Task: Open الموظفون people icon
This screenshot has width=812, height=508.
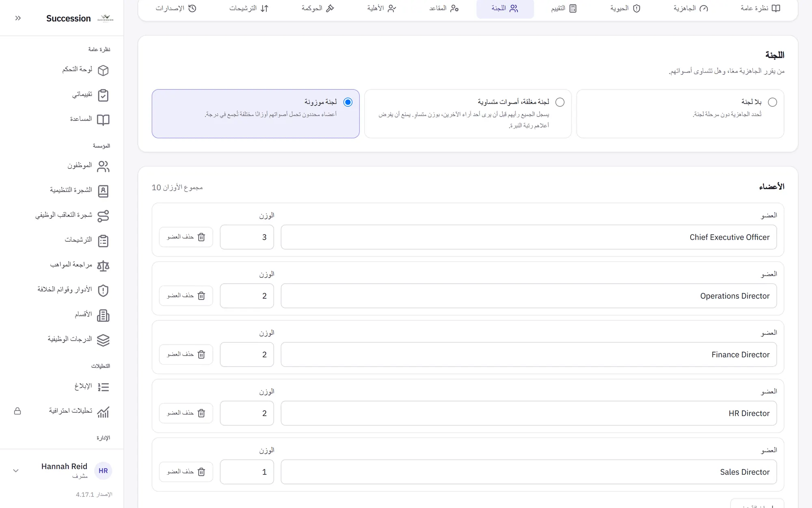Action: [x=103, y=166]
